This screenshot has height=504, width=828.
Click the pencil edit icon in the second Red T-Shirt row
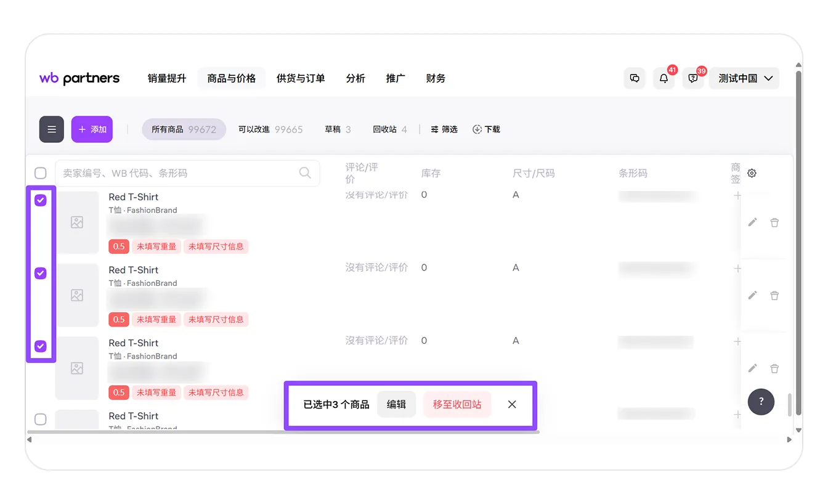[752, 295]
